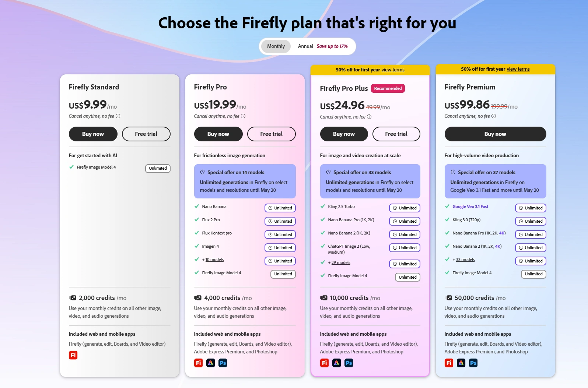Click the info icon beside Premium's cancel anytime text
The image size is (588, 388).
coord(493,116)
